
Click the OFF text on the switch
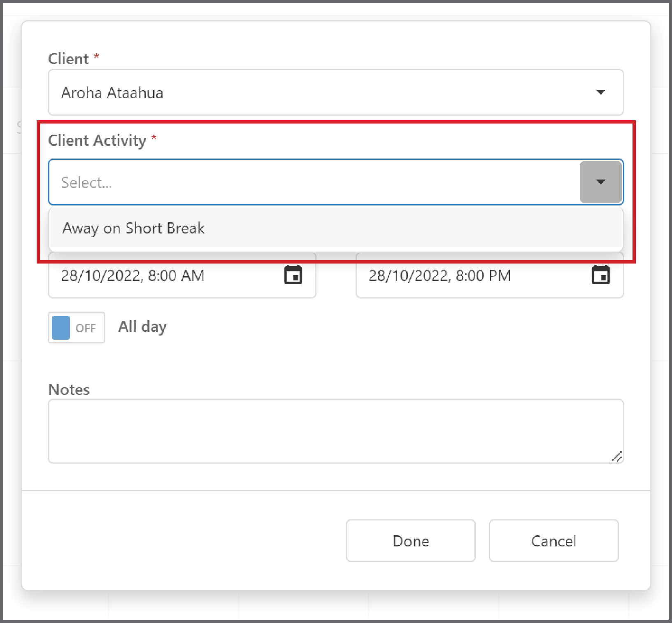point(86,328)
